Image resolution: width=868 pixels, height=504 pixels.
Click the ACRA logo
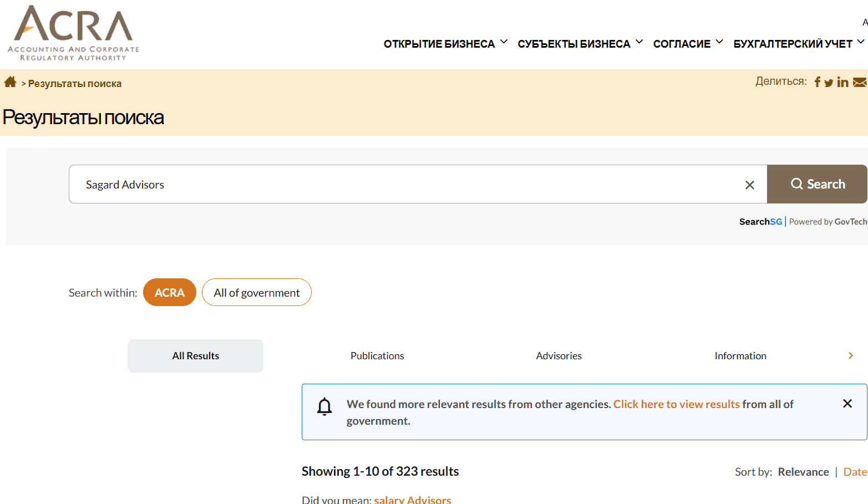pyautogui.click(x=73, y=33)
